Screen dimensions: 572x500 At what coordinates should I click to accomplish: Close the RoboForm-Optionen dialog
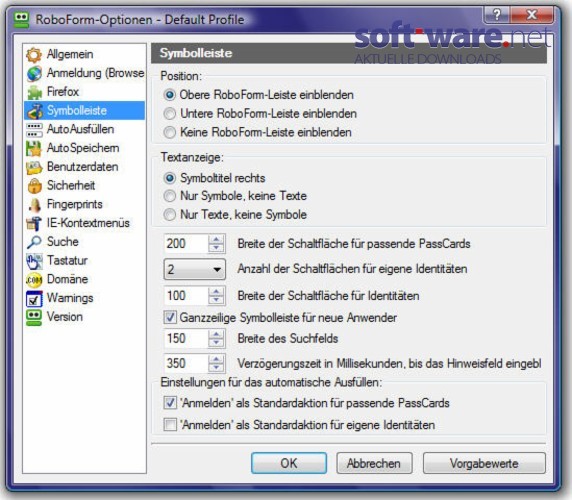pyautogui.click(x=532, y=15)
